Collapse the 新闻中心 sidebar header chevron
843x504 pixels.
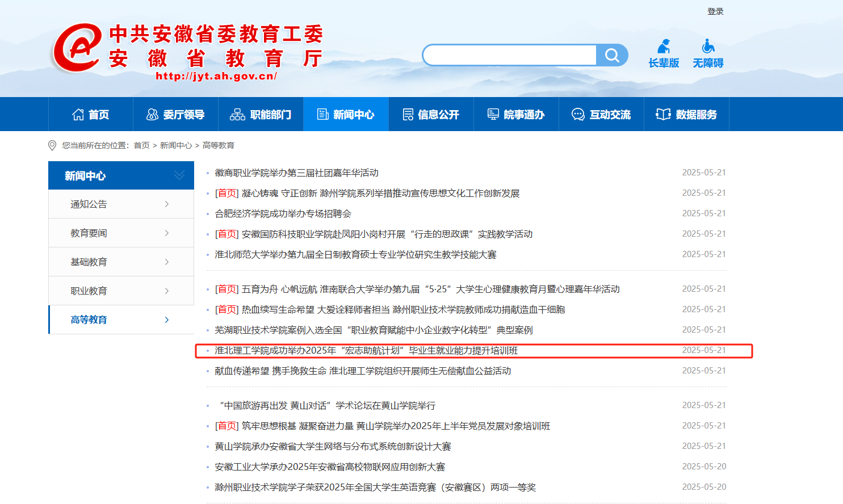click(179, 175)
